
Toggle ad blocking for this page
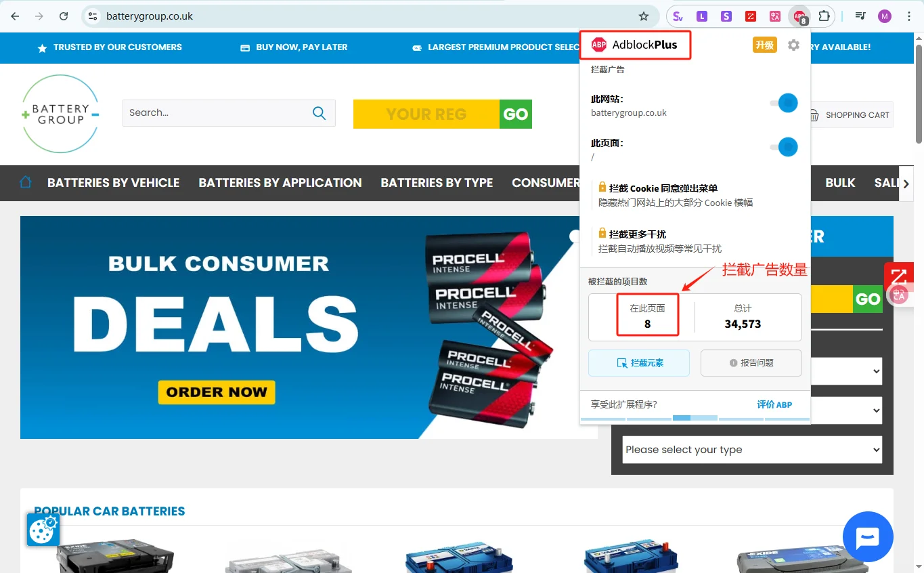[x=784, y=147]
